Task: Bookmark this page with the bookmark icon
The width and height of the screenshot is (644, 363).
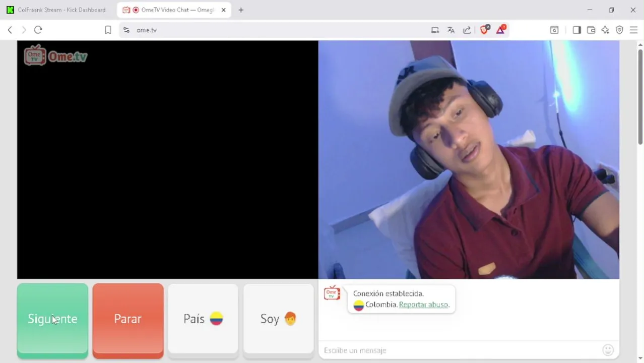Action: (x=108, y=30)
